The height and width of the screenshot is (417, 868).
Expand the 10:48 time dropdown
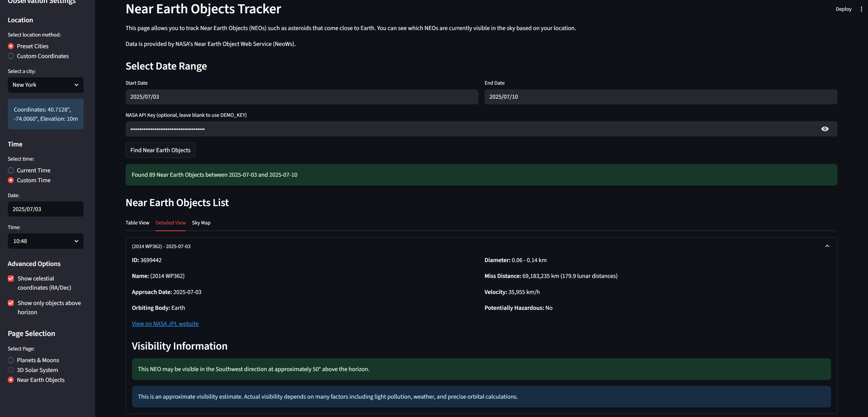point(45,241)
